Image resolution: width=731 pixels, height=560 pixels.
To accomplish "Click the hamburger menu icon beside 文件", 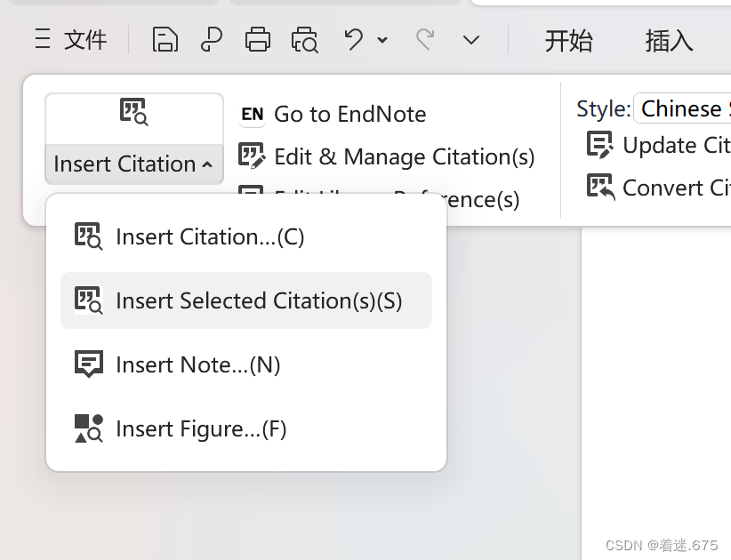I will [43, 39].
